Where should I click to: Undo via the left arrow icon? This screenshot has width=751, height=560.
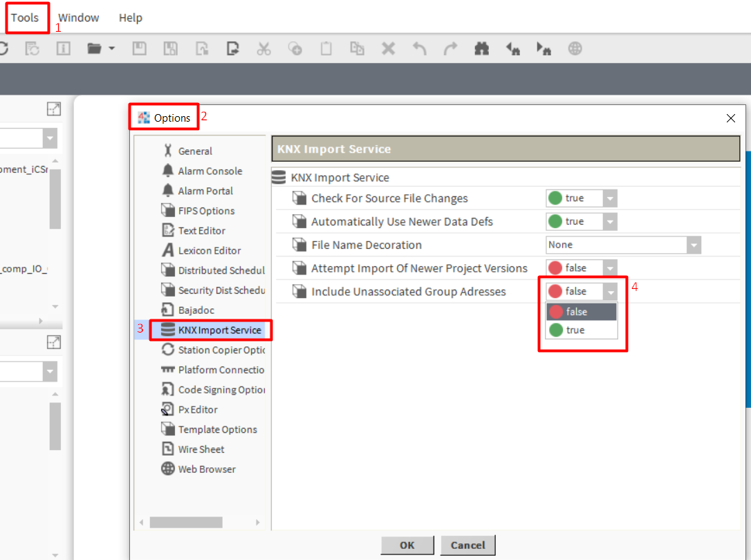[x=419, y=48]
